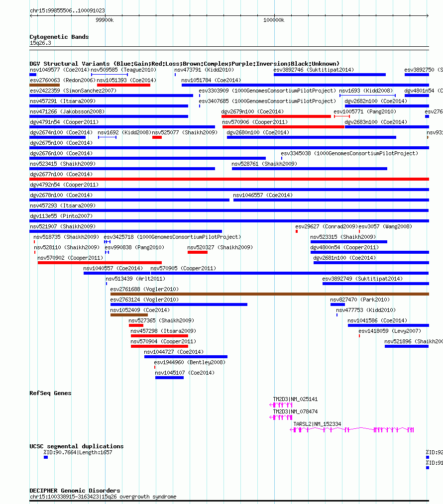The width and height of the screenshot is (443, 504).
Task: Open the nsv1052409 (Coe2014) complex variant
Action: coord(129,315)
